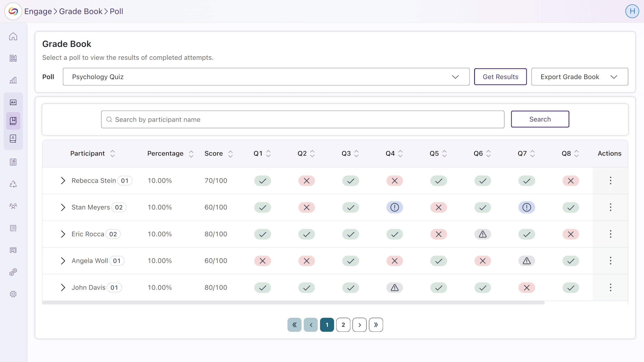Expand Rebecca Stein's row details

(63, 180)
